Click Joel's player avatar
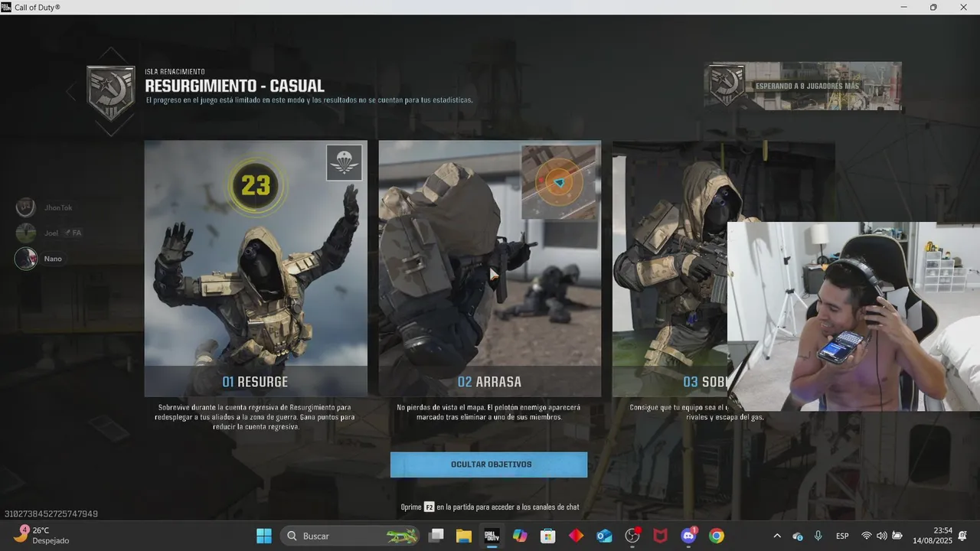 (x=26, y=233)
